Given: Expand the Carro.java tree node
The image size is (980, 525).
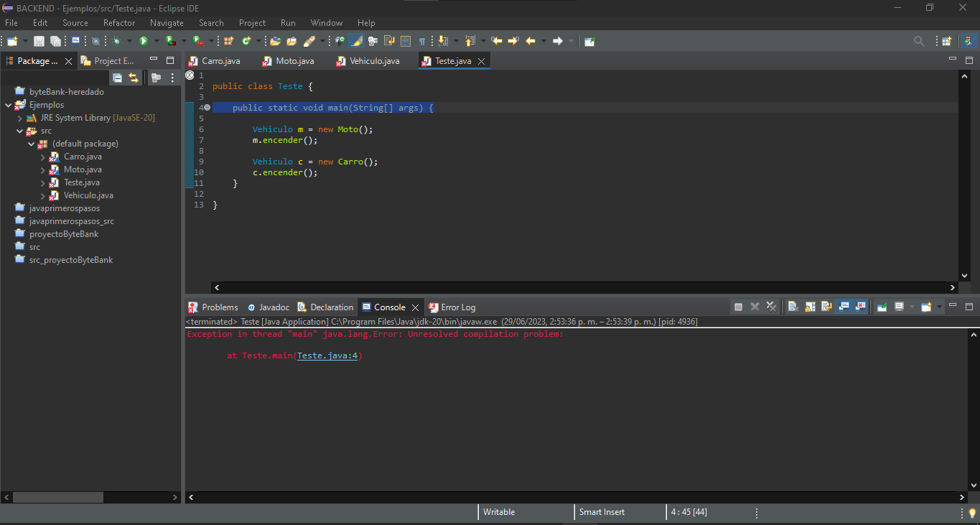Looking at the screenshot, I should point(43,157).
